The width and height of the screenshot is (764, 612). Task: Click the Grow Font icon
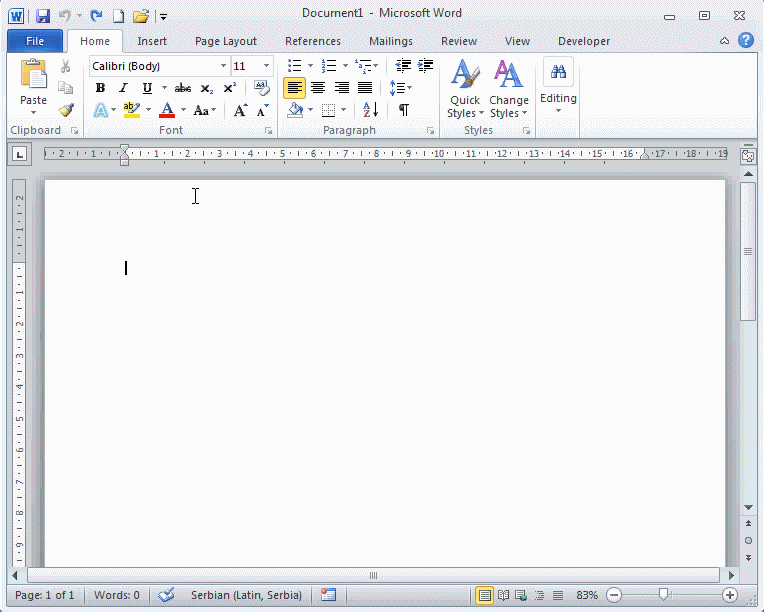[240, 110]
